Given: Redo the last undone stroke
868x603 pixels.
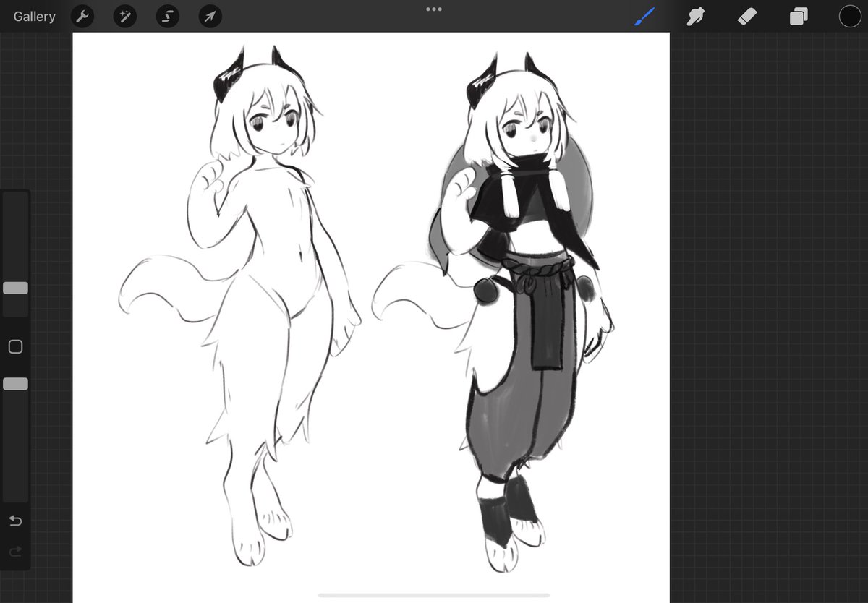Looking at the screenshot, I should coord(15,552).
